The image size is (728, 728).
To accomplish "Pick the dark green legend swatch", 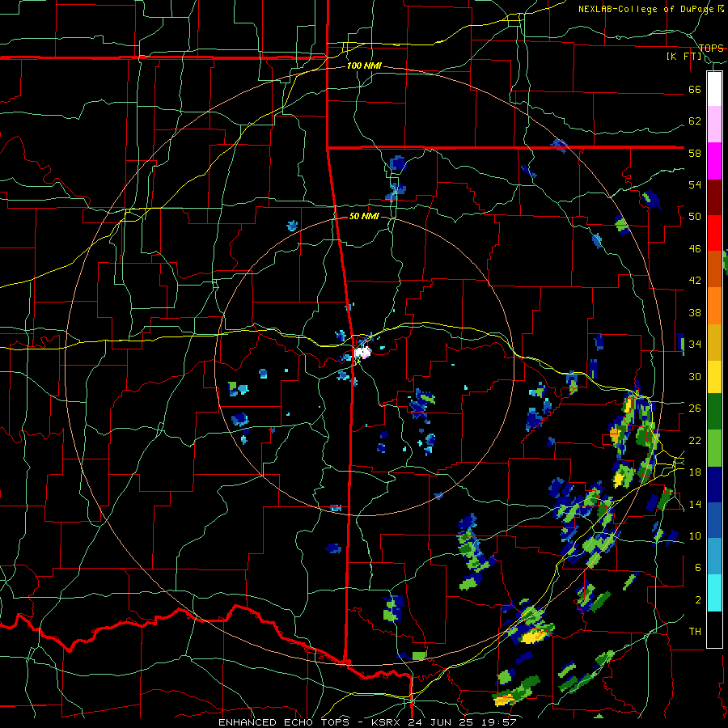I will 714,412.
